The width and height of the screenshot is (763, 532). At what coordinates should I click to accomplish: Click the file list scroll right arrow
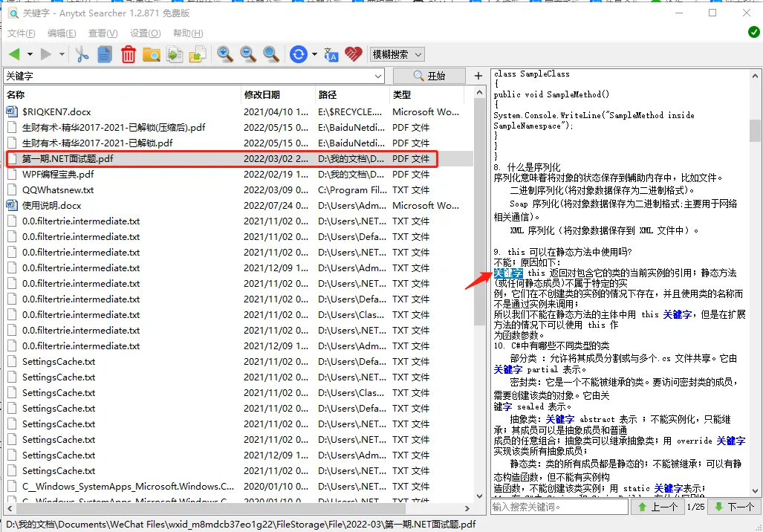(x=467, y=508)
